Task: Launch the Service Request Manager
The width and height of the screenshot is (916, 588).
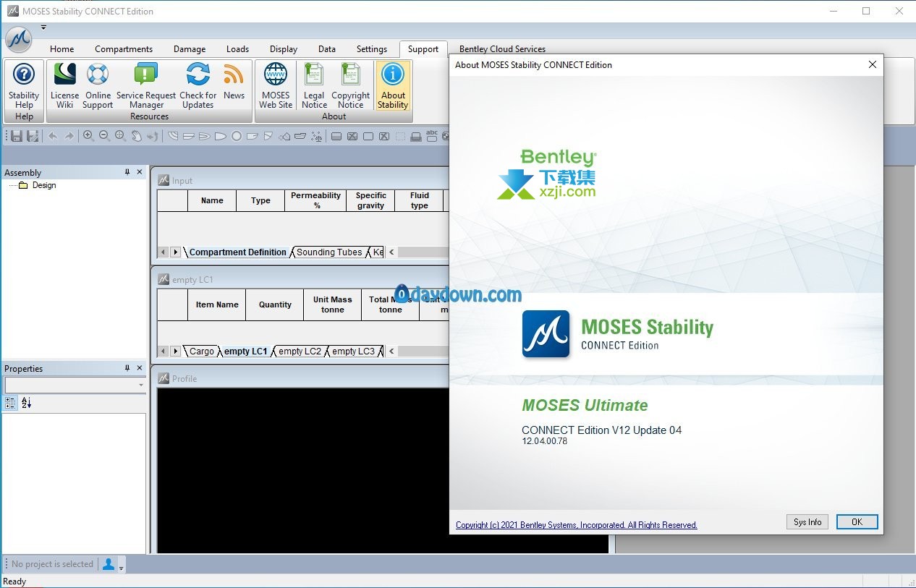Action: point(146,85)
